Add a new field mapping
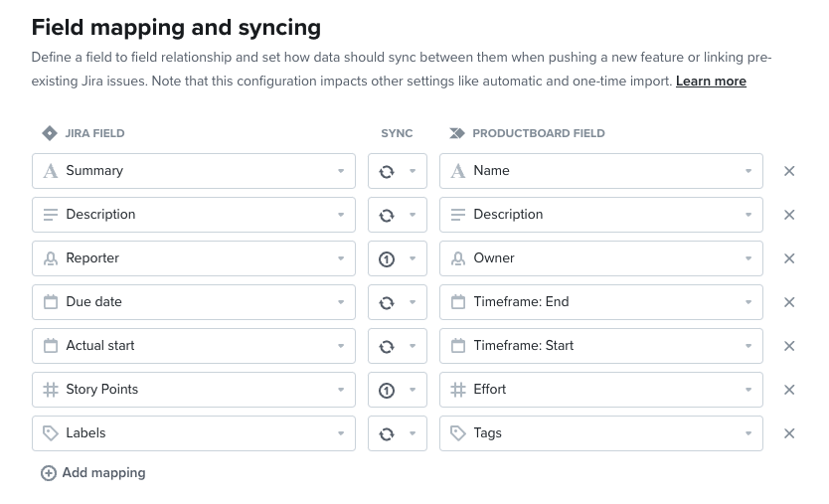 pyautogui.click(x=93, y=473)
